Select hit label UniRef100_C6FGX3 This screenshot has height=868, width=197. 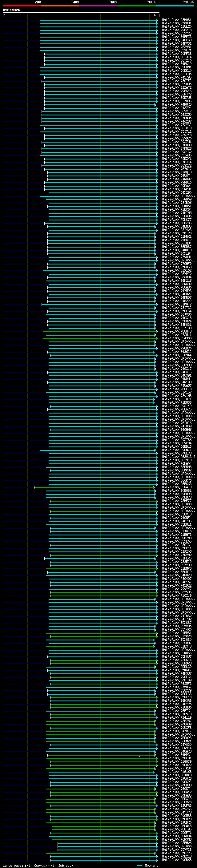coord(177,483)
